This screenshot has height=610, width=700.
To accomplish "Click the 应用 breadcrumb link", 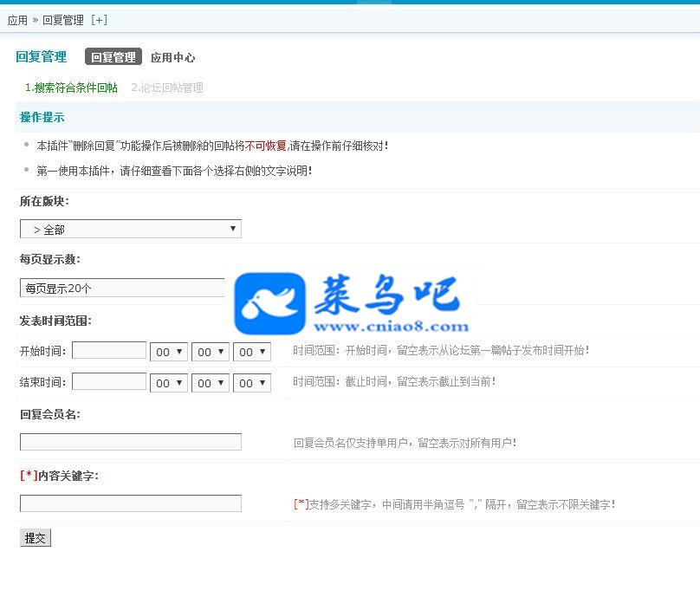I will [x=17, y=20].
